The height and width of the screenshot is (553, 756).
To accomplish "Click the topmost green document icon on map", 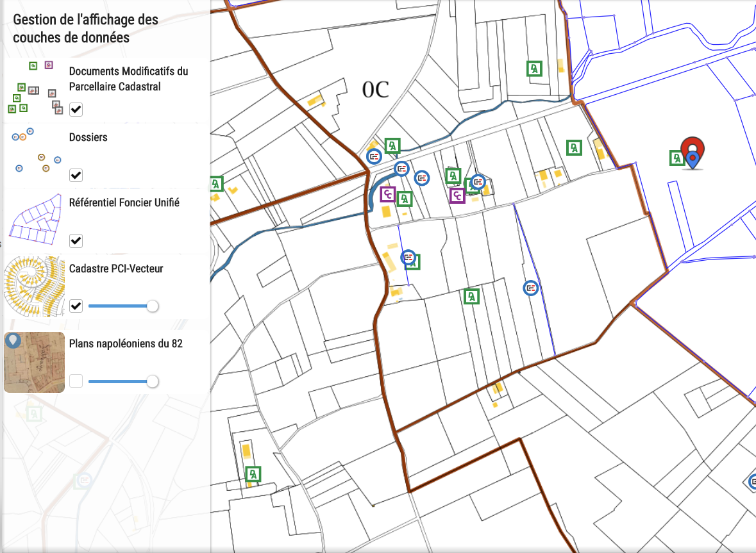I will tap(533, 69).
